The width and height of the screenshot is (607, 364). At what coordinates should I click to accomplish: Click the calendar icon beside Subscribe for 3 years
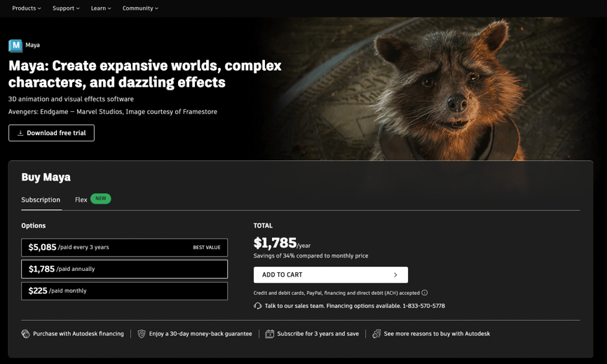click(269, 334)
